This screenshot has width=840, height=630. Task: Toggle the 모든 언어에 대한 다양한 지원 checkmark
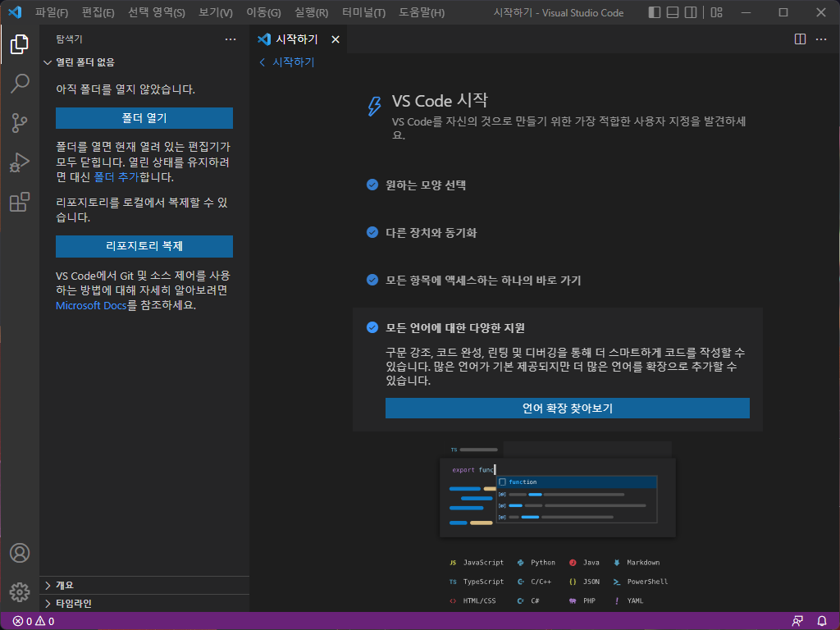[x=372, y=327]
